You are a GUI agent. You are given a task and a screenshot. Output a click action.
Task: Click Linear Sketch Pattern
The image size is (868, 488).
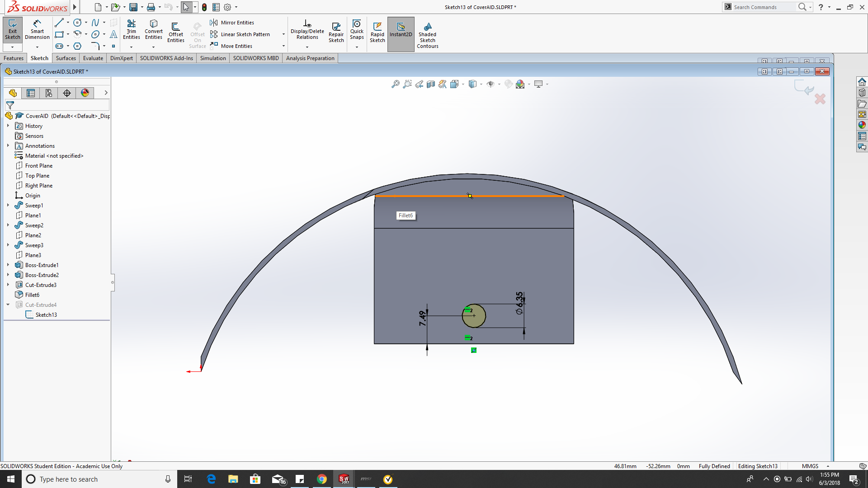coord(240,34)
